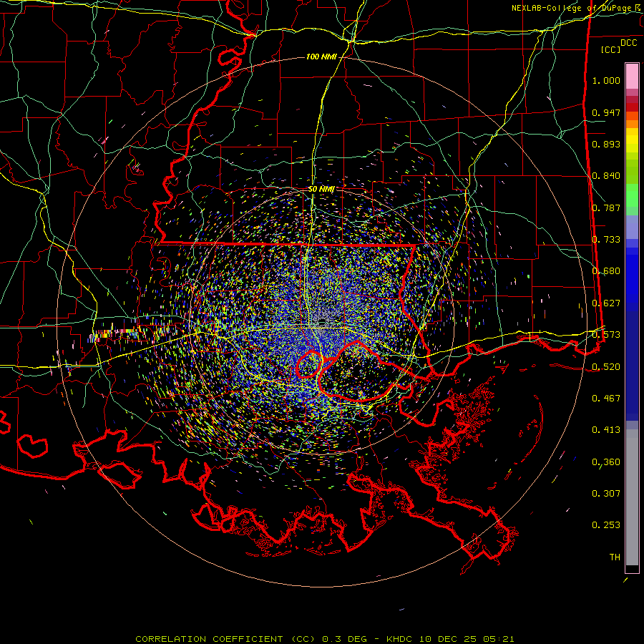The image size is (644, 644).
Task: Click the 0.467 scale value
Action: click(606, 399)
